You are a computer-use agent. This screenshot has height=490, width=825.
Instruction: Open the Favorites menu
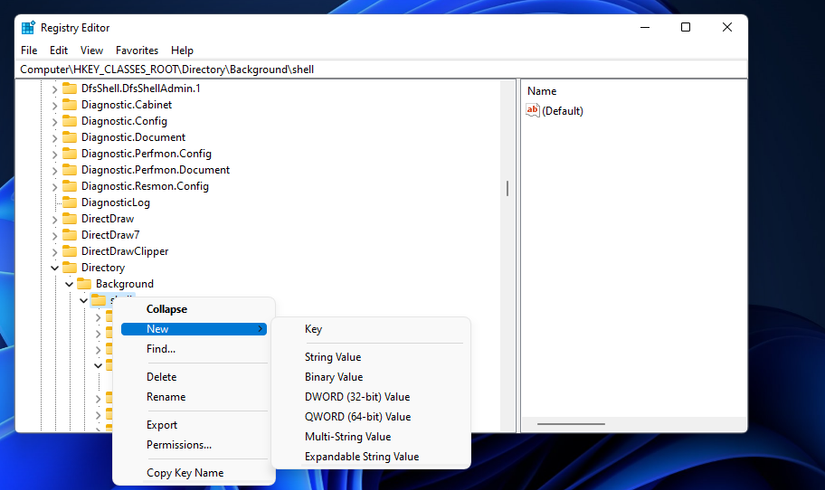[137, 51]
